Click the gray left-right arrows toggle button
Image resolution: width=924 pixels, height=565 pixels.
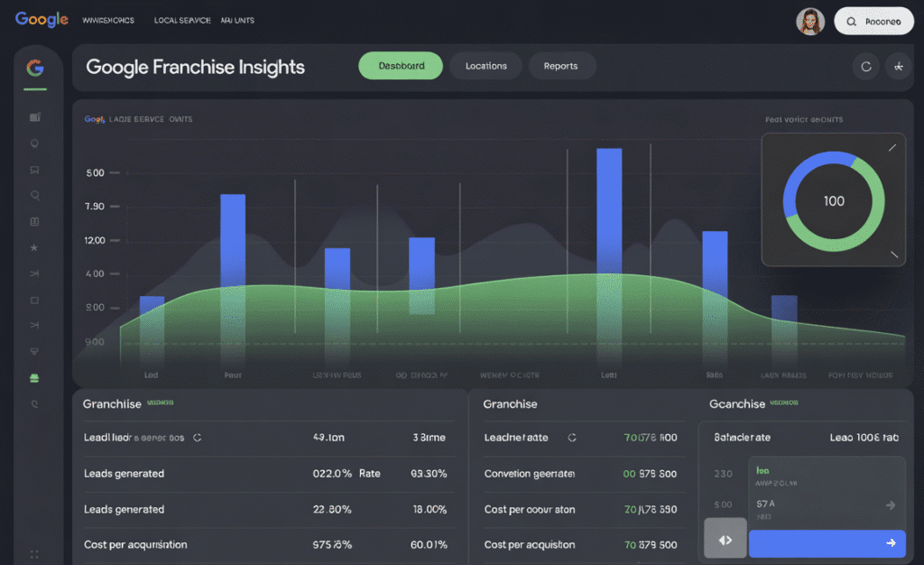tap(725, 541)
